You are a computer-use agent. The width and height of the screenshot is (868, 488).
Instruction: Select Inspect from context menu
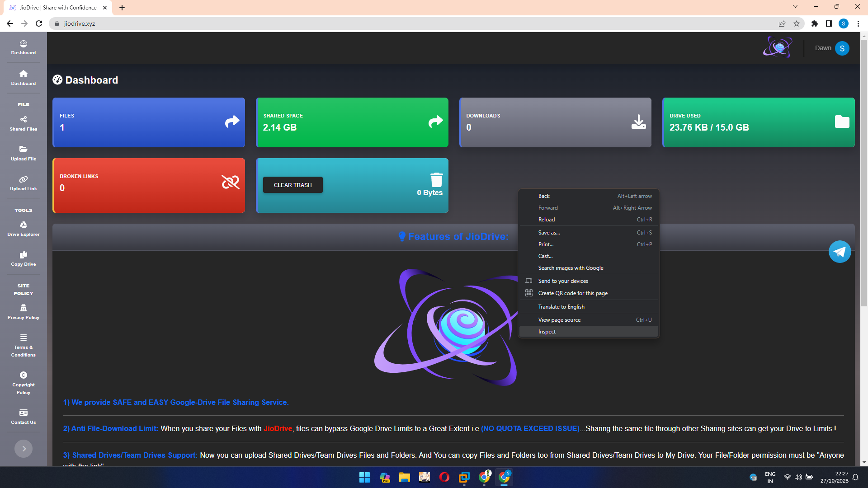pyautogui.click(x=547, y=332)
